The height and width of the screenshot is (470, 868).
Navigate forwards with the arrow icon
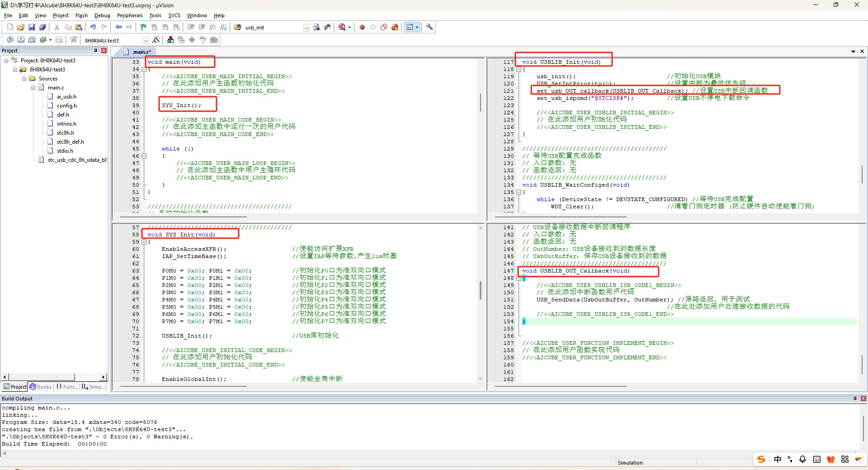click(x=129, y=27)
